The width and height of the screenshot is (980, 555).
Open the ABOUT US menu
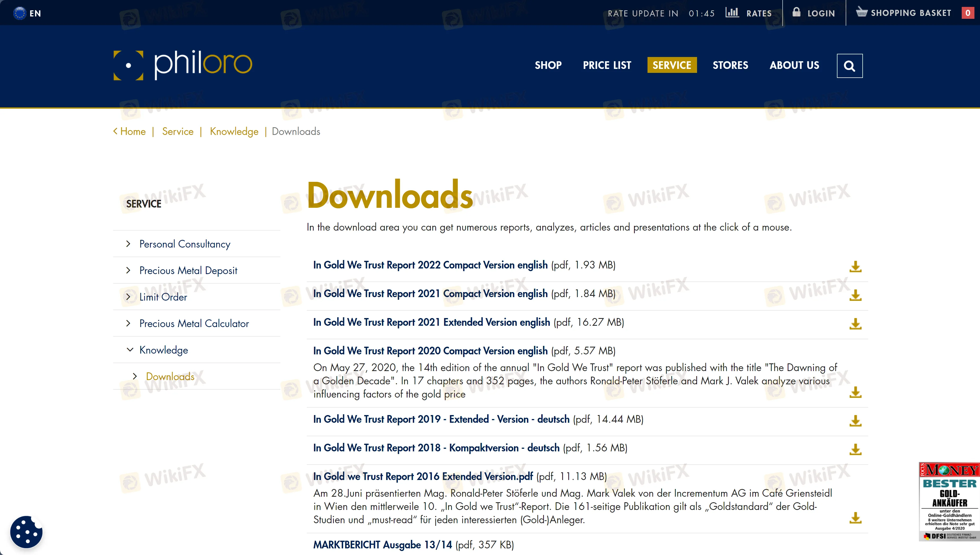tap(794, 65)
